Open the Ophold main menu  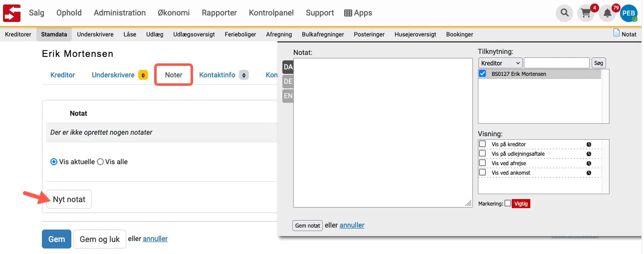click(x=69, y=13)
